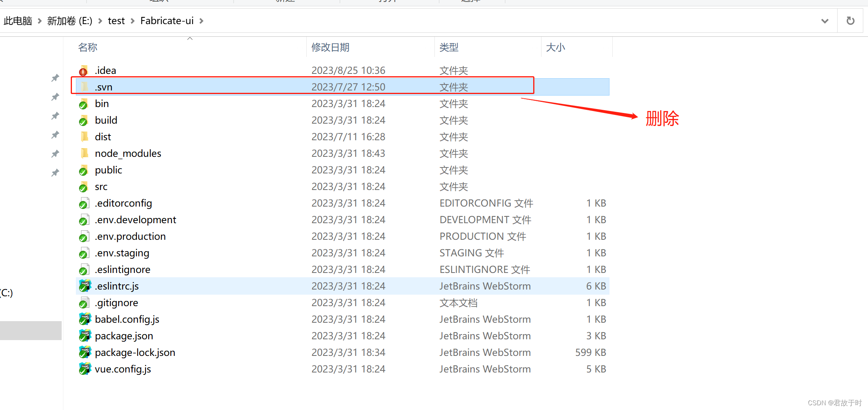Navigate to 新加卷 (E:) breadcrumb
Image resolution: width=868 pixels, height=410 pixels.
click(70, 21)
